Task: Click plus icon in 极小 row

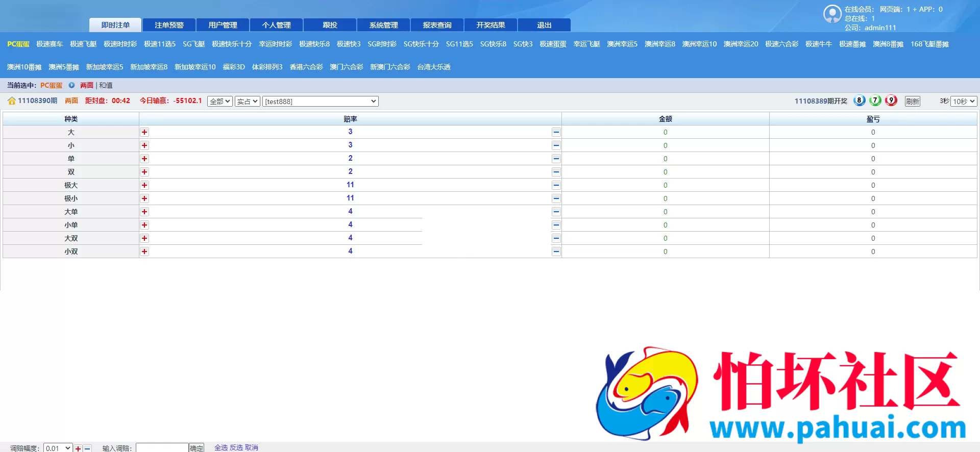Action: click(144, 198)
